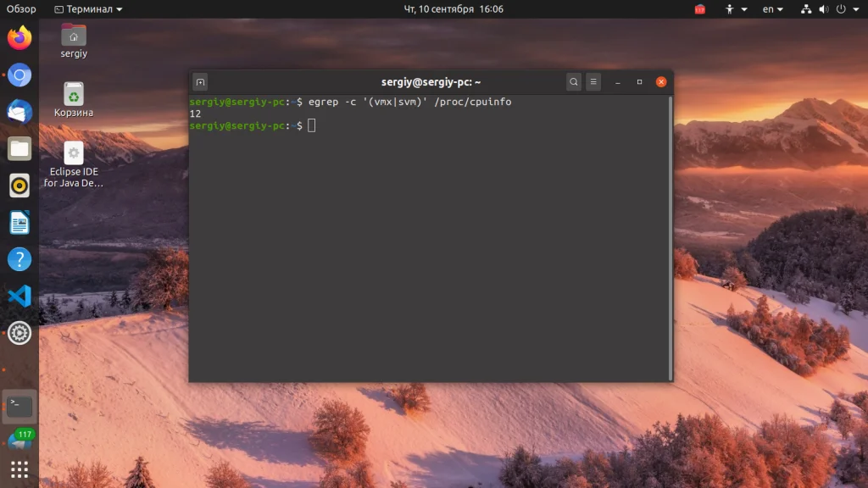Open the power system menu
Image resolution: width=868 pixels, height=488 pixels.
(x=847, y=8)
